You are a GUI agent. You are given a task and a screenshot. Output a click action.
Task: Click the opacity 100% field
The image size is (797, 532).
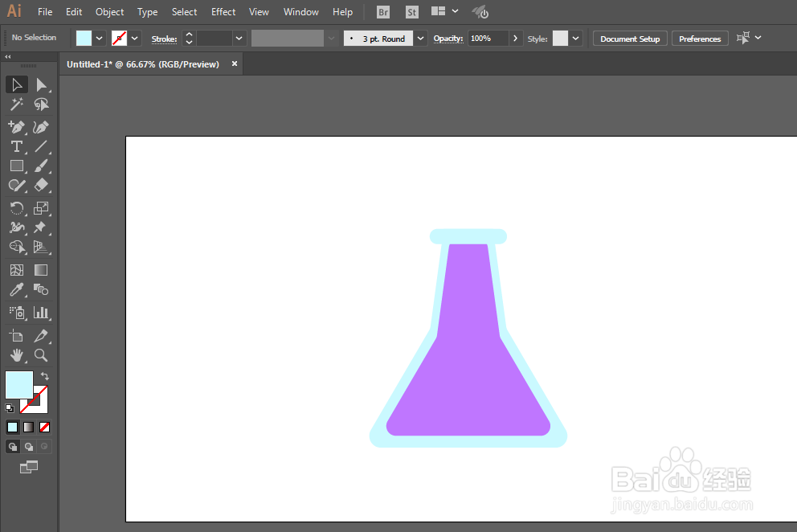click(x=488, y=38)
